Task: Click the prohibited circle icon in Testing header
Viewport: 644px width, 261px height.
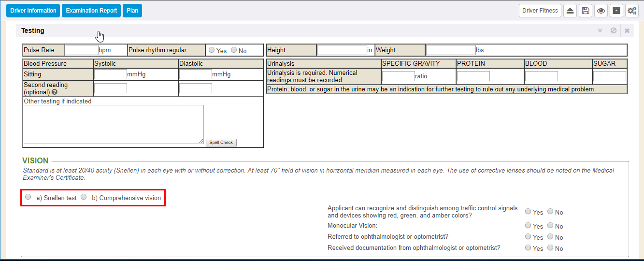Action: [614, 30]
